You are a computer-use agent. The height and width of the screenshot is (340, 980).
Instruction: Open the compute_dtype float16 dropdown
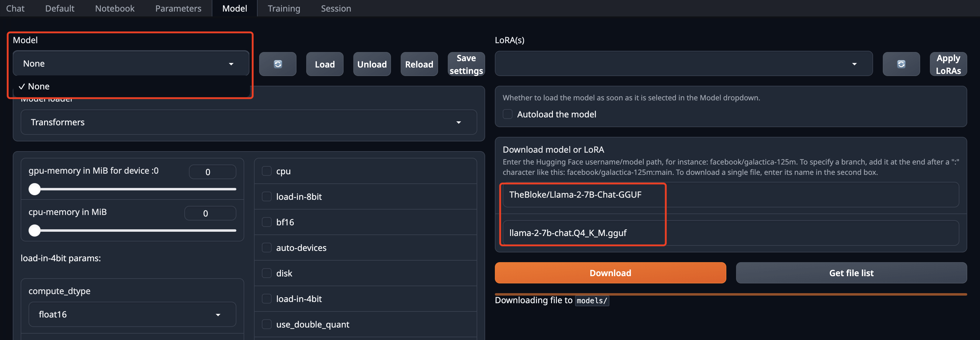[x=132, y=314]
